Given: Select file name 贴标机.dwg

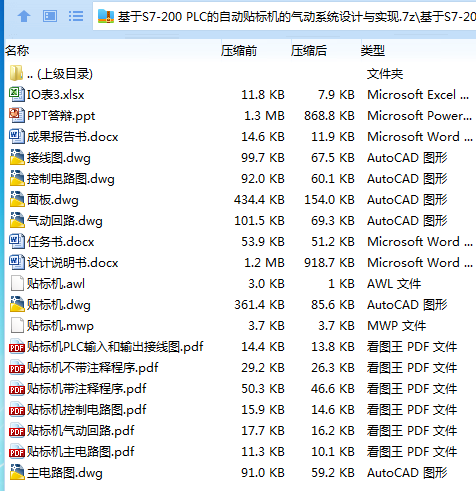Looking at the screenshot, I should pos(59,305).
